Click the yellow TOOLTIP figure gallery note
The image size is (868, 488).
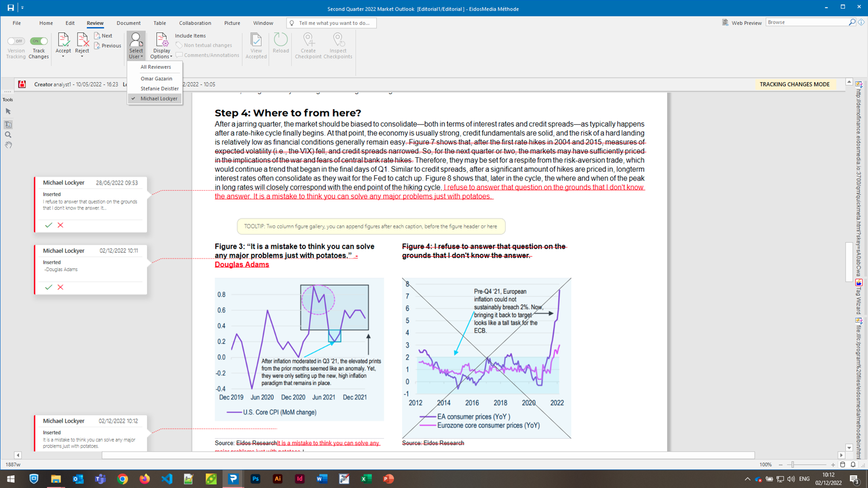coord(371,226)
